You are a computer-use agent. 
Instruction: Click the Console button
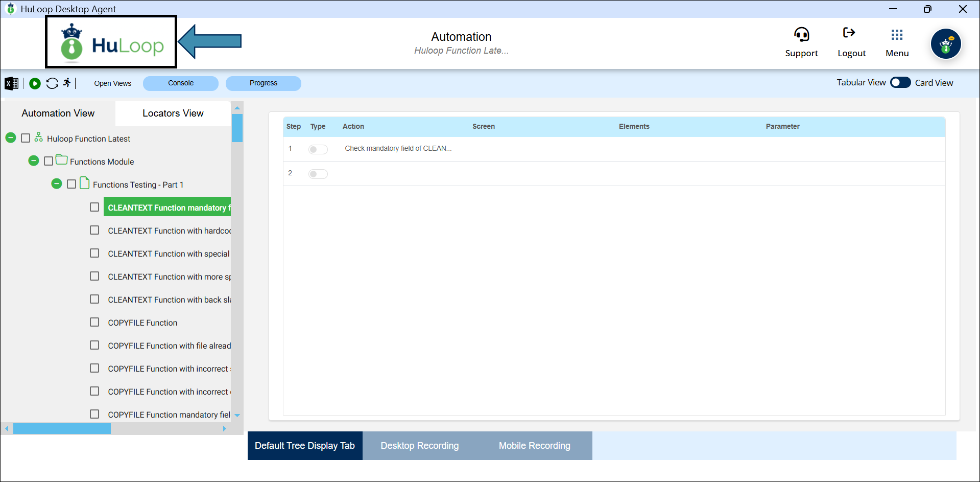[x=181, y=83]
